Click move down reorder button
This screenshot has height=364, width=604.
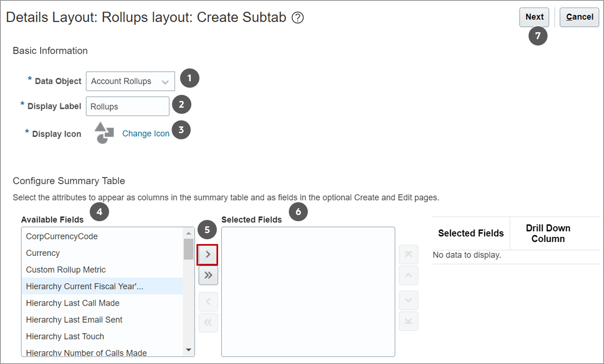408,300
